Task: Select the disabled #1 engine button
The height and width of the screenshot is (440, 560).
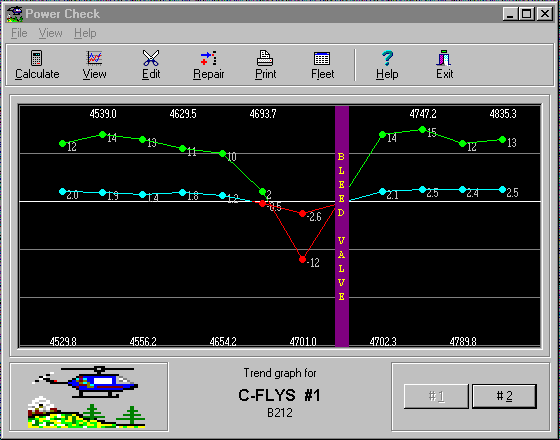Action: pyautogui.click(x=436, y=396)
